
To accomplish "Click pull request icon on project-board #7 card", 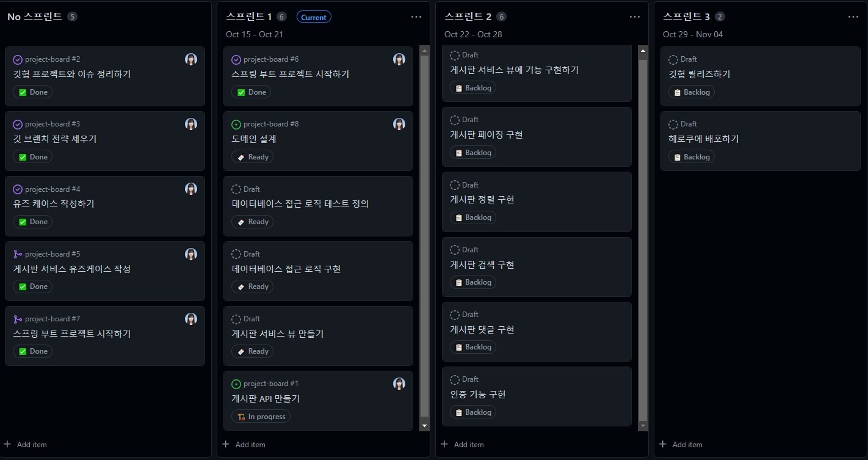I will click(x=18, y=319).
